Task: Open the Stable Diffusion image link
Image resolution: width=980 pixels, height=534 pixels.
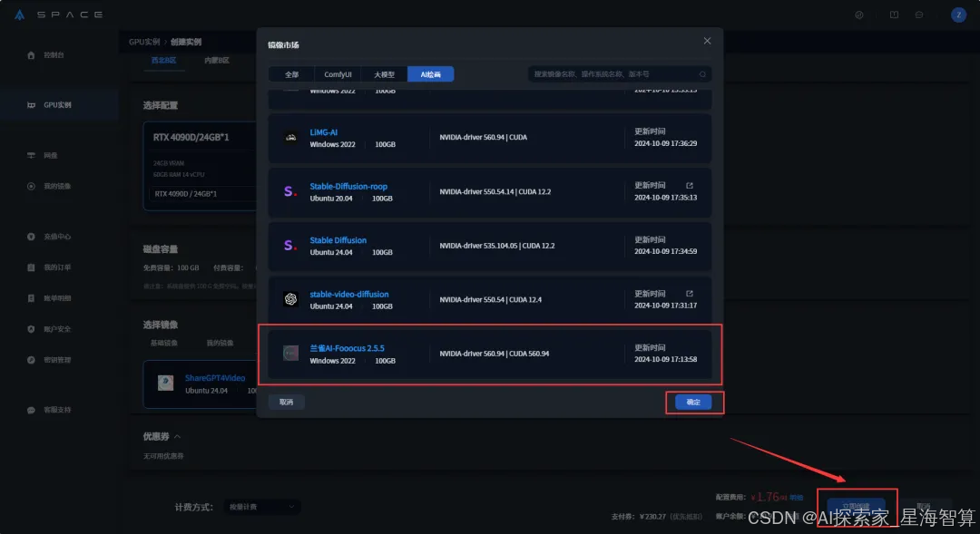Action: (338, 240)
